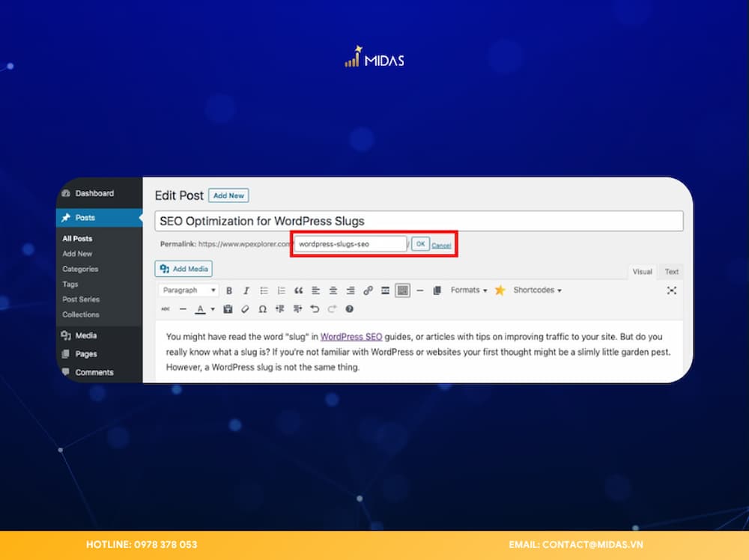Toggle bold formatting in the editor toolbar
This screenshot has width=749, height=560.
click(x=229, y=290)
